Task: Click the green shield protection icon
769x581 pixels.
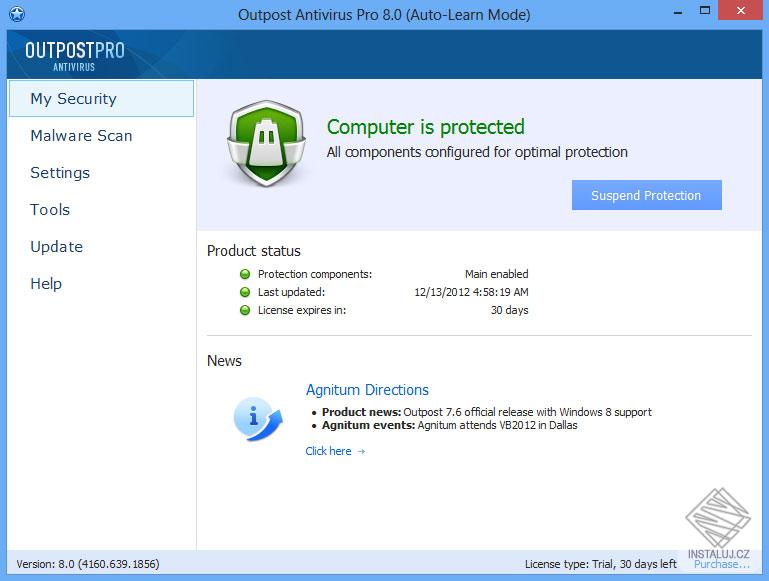Action: (x=266, y=144)
